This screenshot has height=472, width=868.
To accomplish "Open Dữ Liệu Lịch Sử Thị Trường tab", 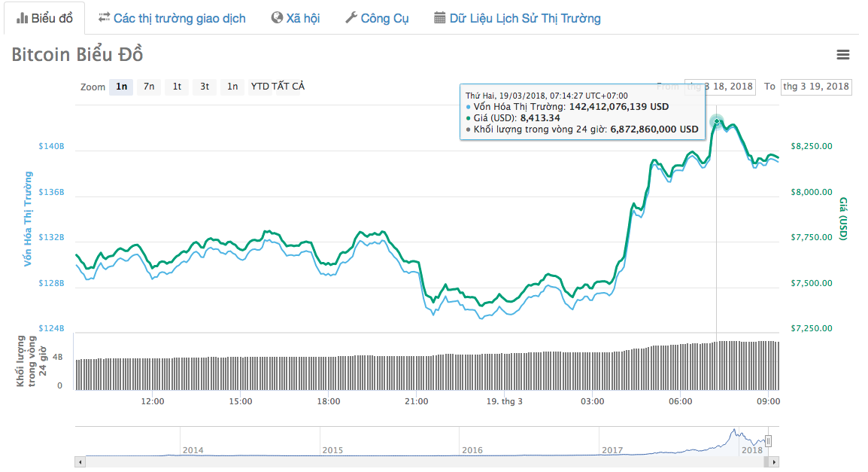I will 517,18.
